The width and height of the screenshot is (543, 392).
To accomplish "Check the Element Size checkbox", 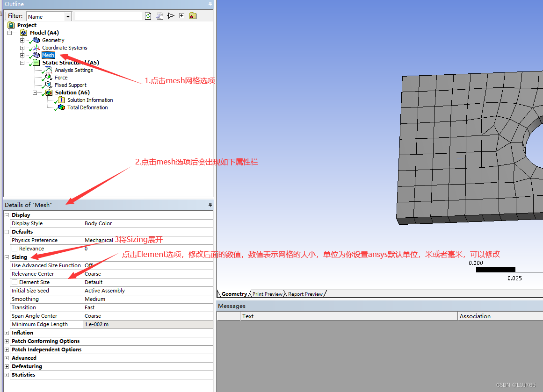I will [14, 282].
